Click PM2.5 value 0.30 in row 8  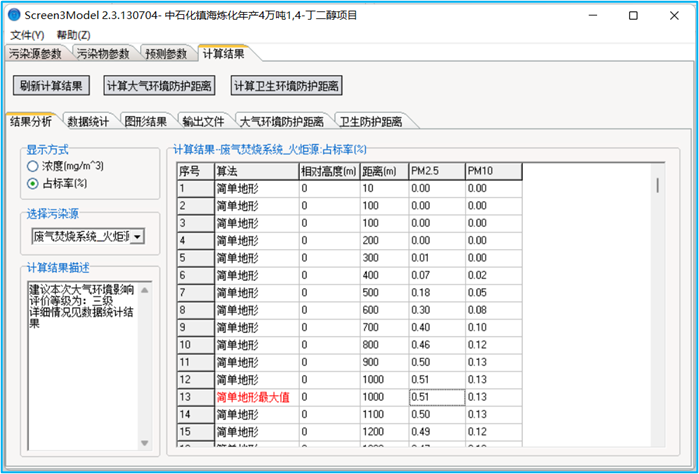click(437, 310)
